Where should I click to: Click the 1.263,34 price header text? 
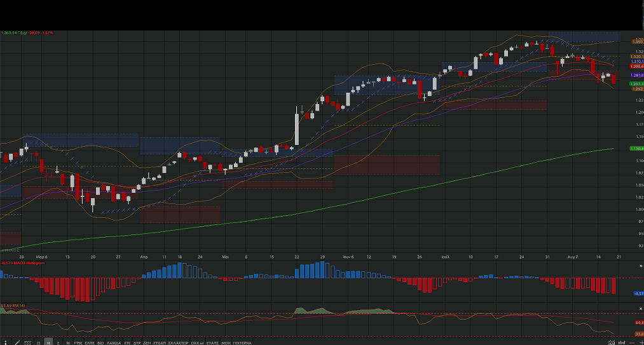8,33
